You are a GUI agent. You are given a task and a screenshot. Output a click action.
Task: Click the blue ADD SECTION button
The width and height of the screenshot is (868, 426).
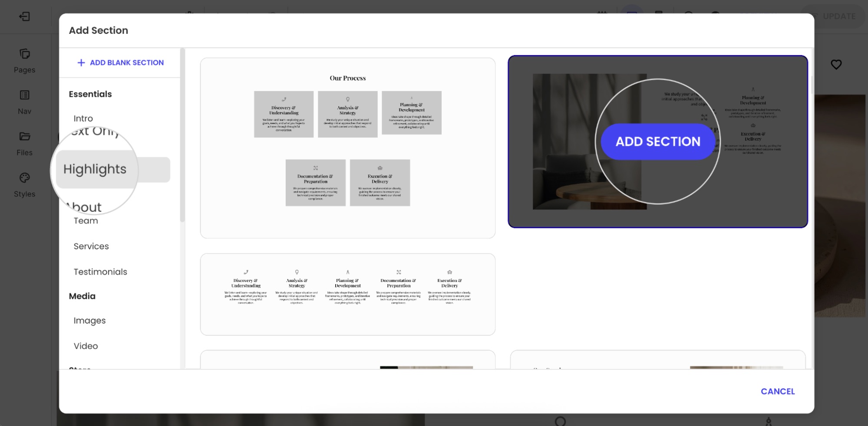[x=658, y=141]
